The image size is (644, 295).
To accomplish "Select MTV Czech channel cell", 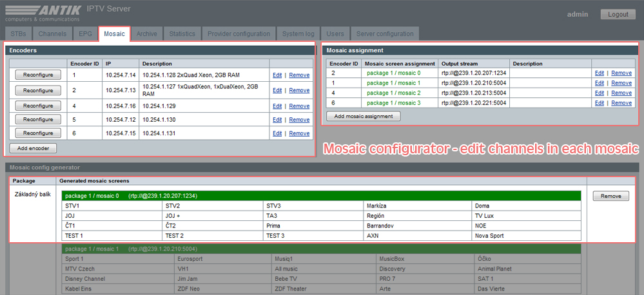I will [118, 269].
